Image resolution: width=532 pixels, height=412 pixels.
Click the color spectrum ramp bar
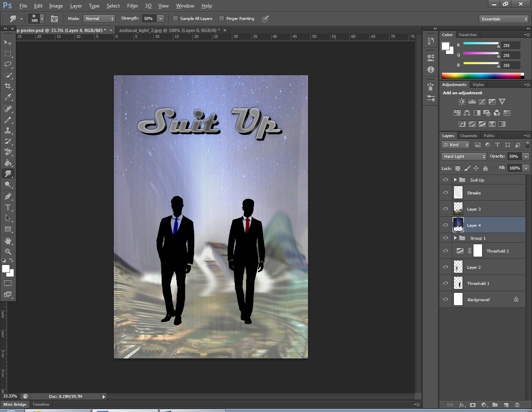(x=480, y=76)
